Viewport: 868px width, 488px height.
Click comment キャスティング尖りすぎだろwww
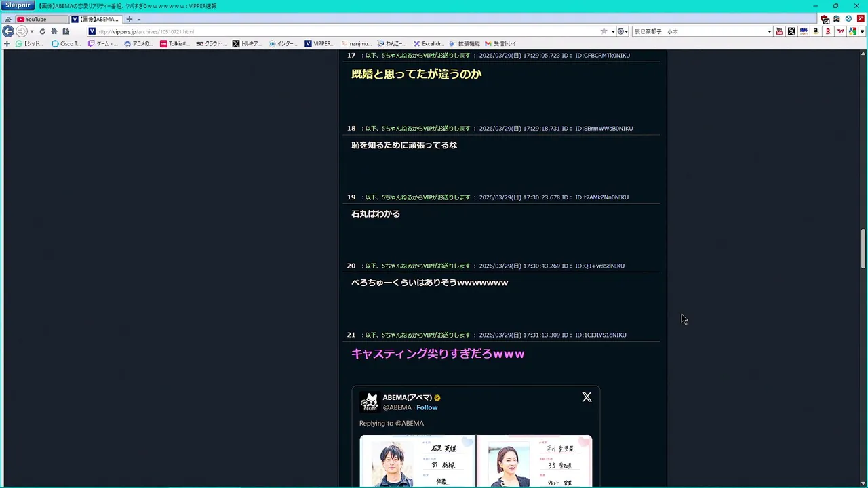point(438,354)
